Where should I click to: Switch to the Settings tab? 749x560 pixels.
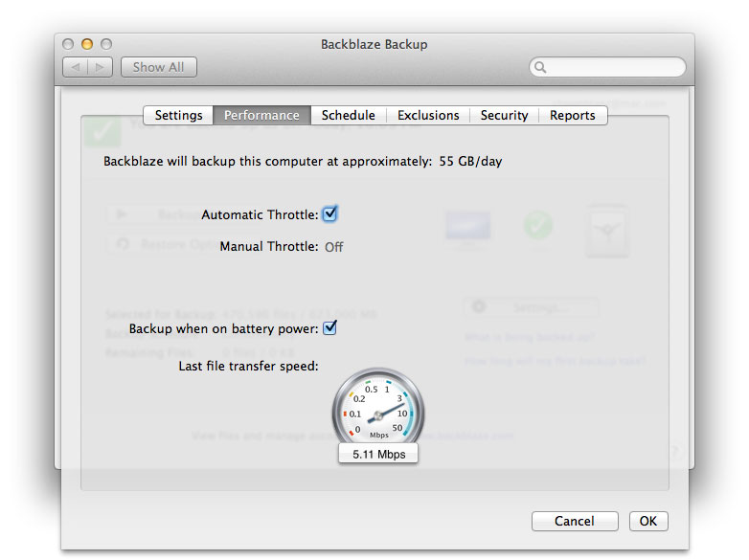coord(179,116)
